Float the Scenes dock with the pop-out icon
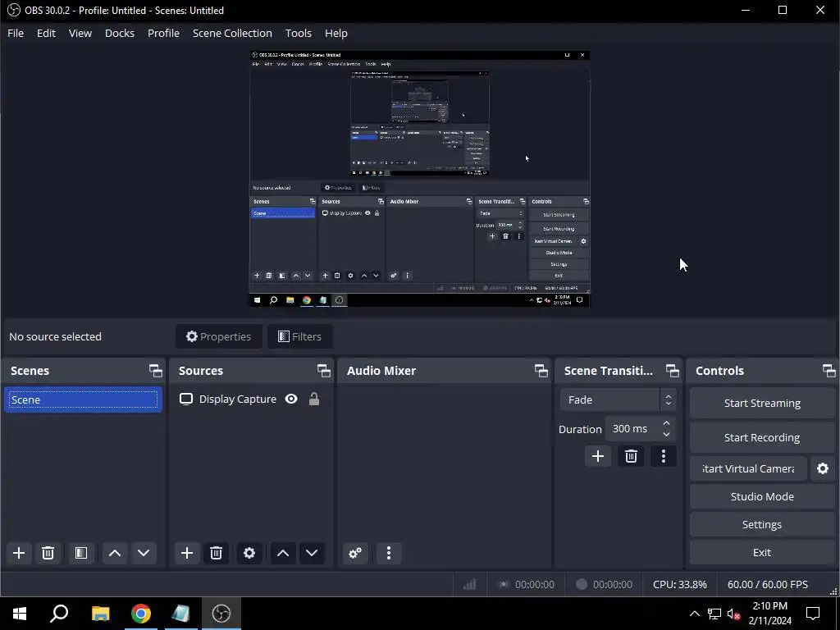 (x=155, y=371)
